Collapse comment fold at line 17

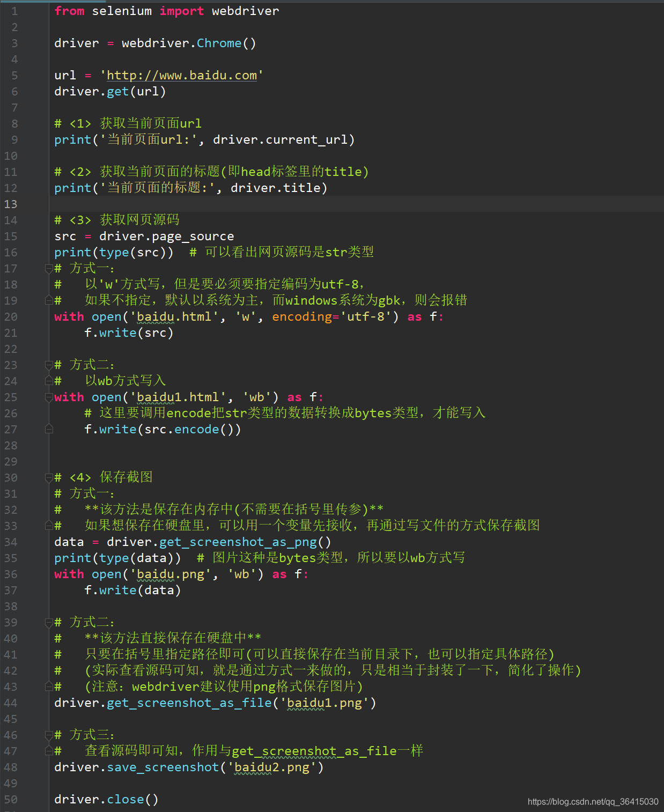49,268
